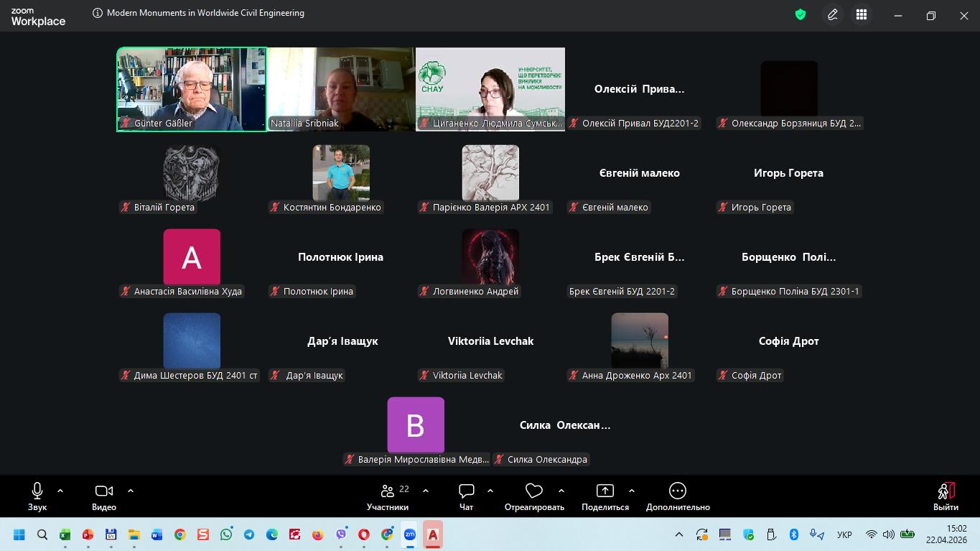Click the green encryption shield icon
980x551 pixels.
[x=801, y=14]
